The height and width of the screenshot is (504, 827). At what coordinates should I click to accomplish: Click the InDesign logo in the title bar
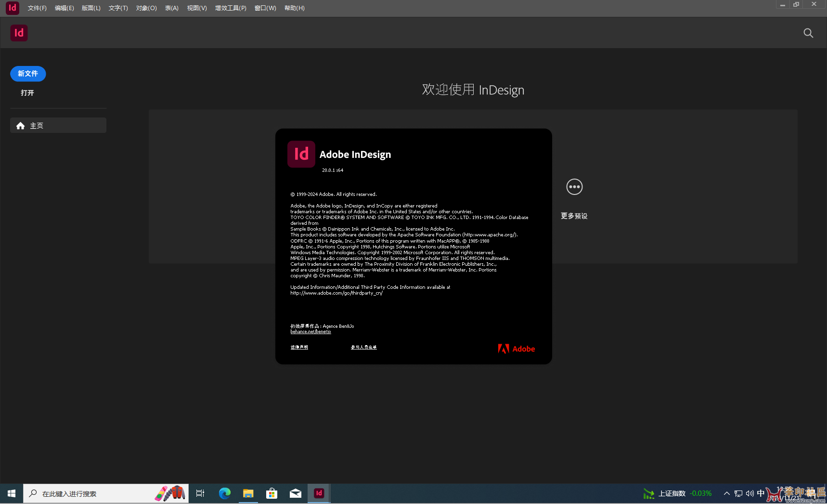click(13, 8)
